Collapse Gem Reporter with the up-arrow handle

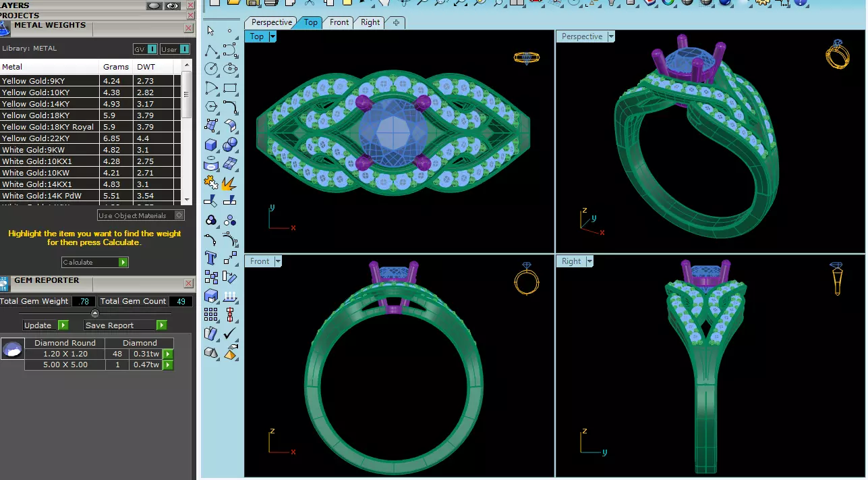95,313
